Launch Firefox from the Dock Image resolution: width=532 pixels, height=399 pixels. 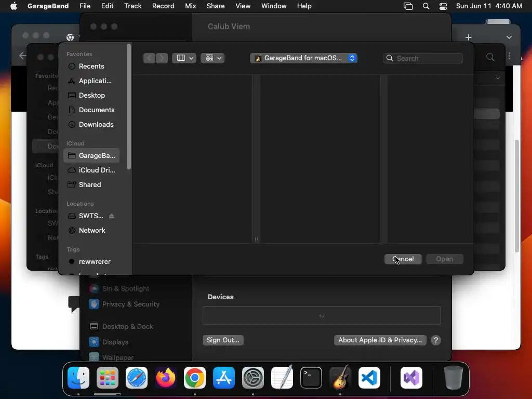coord(166,378)
